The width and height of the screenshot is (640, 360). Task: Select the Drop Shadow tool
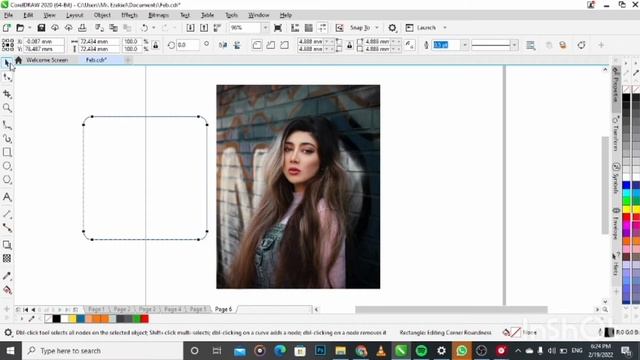(7, 245)
